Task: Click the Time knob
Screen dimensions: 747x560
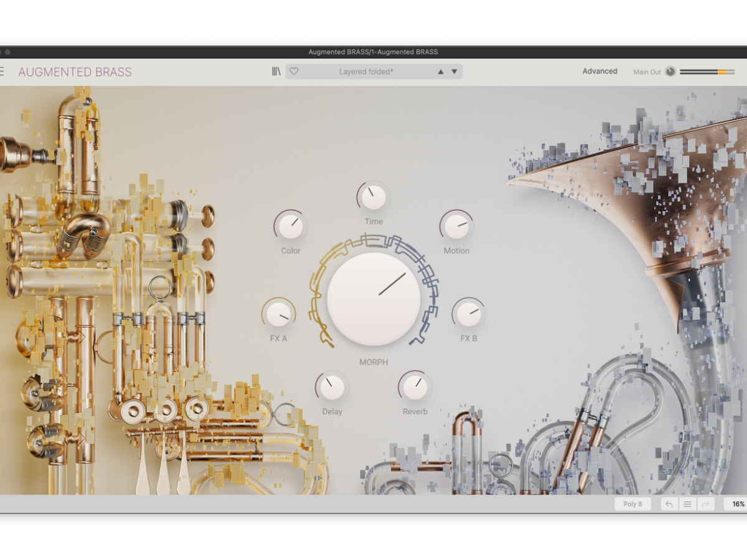Action: click(374, 198)
